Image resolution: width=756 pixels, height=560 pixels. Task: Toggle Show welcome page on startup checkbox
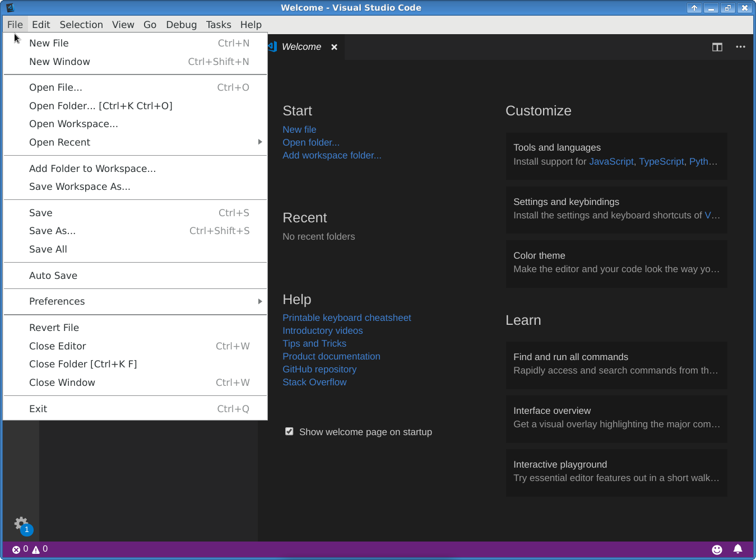(x=289, y=431)
